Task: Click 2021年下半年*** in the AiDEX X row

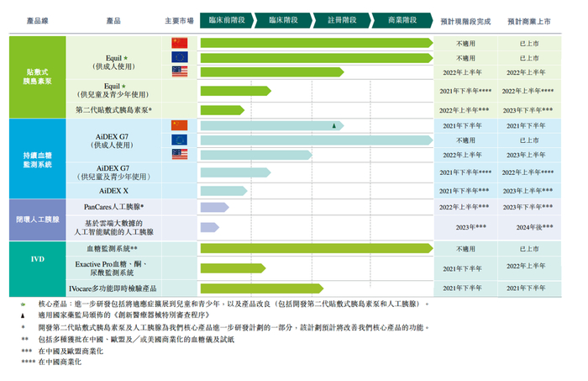Action: [x=464, y=191]
